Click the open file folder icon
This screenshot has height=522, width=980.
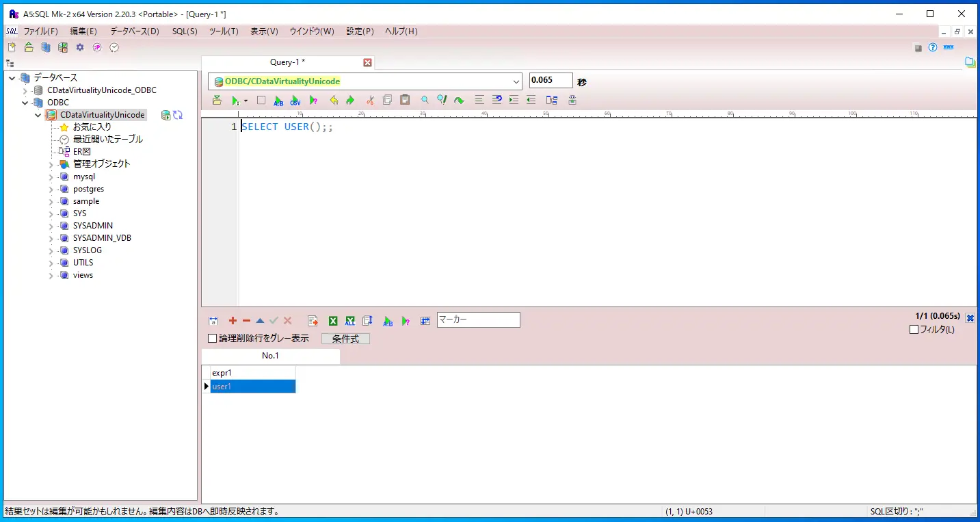coord(29,47)
